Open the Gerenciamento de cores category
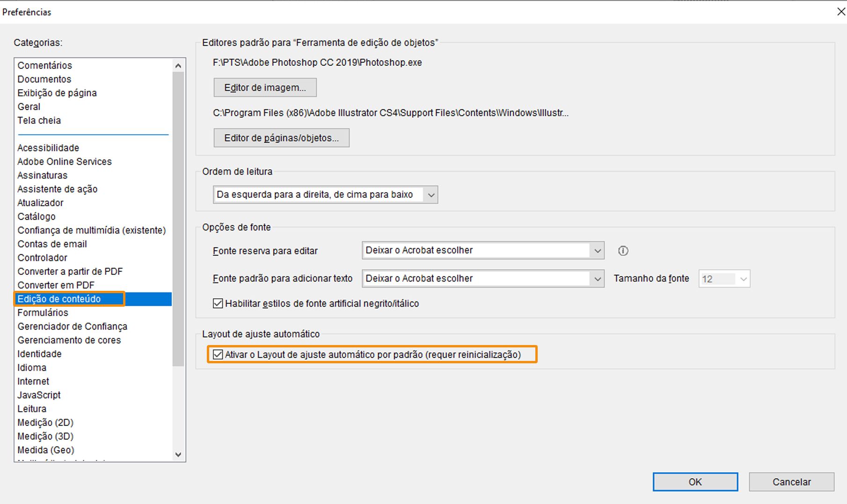Screen dimensions: 847x504 click(x=69, y=340)
